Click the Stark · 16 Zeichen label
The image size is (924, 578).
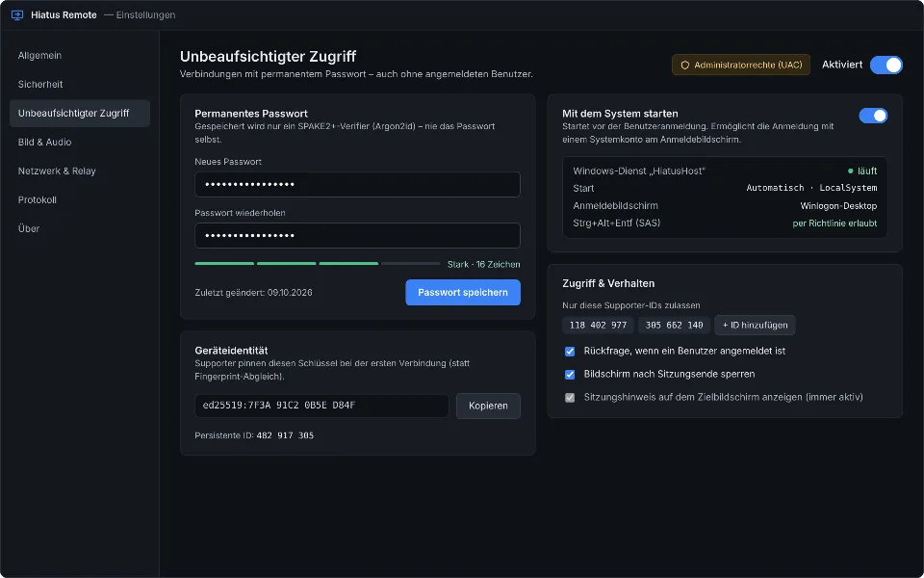coord(483,264)
